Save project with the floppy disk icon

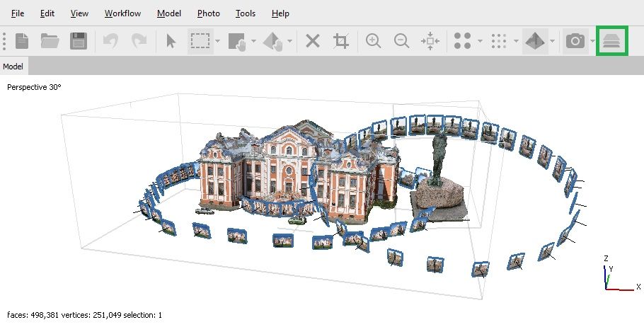click(79, 41)
